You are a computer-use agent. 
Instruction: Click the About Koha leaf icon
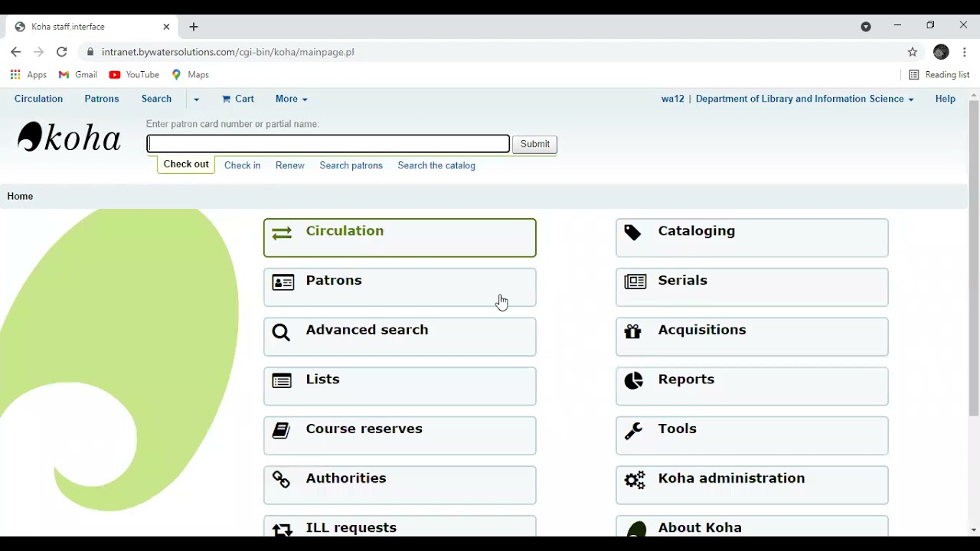[x=636, y=529]
